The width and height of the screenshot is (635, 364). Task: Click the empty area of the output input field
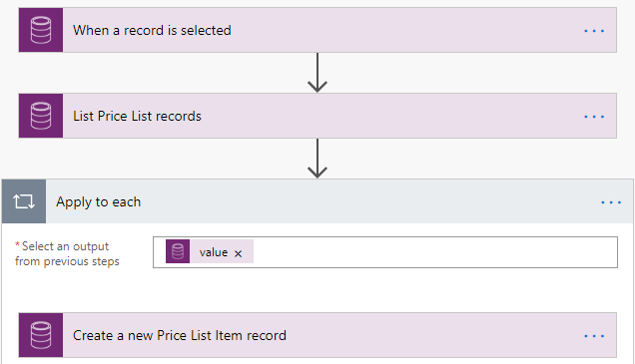pos(435,252)
